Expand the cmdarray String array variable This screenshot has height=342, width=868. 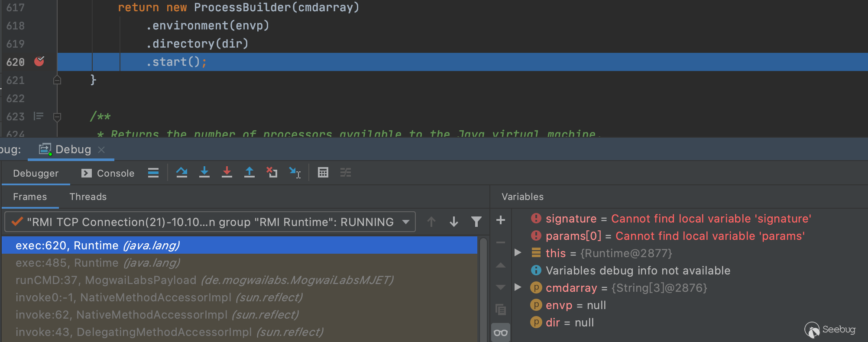click(x=518, y=287)
